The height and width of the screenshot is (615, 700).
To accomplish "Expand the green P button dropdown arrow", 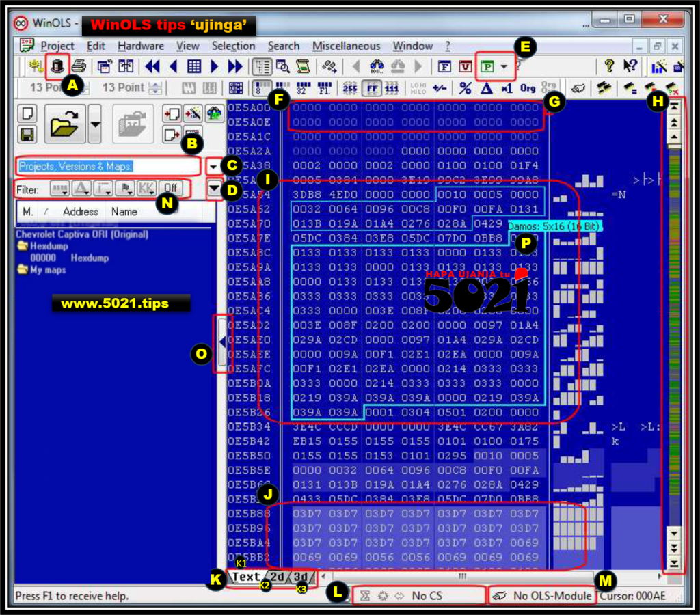I will pos(504,66).
